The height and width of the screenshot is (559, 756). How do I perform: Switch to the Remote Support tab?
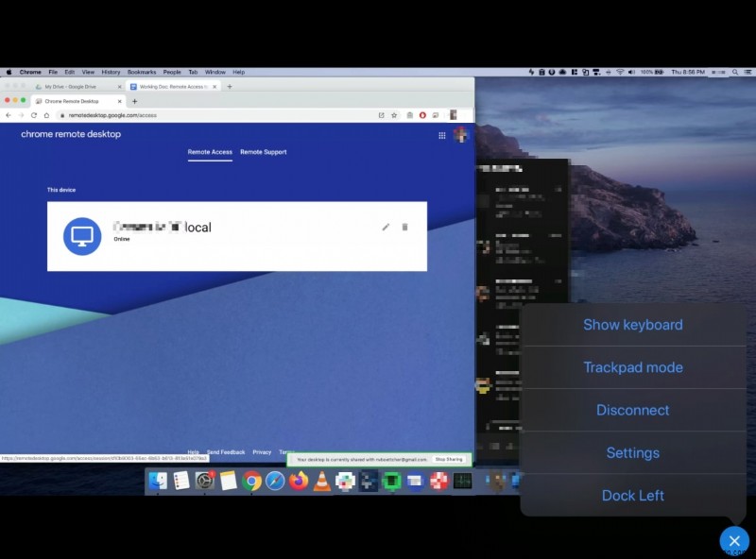point(263,151)
